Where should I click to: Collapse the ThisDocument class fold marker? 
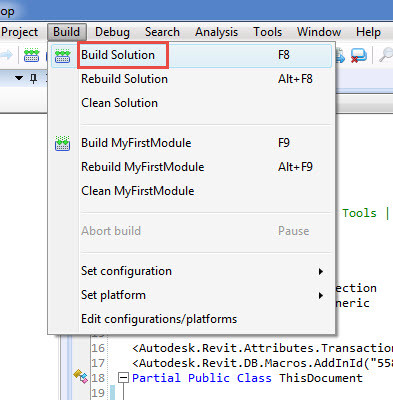(124, 378)
